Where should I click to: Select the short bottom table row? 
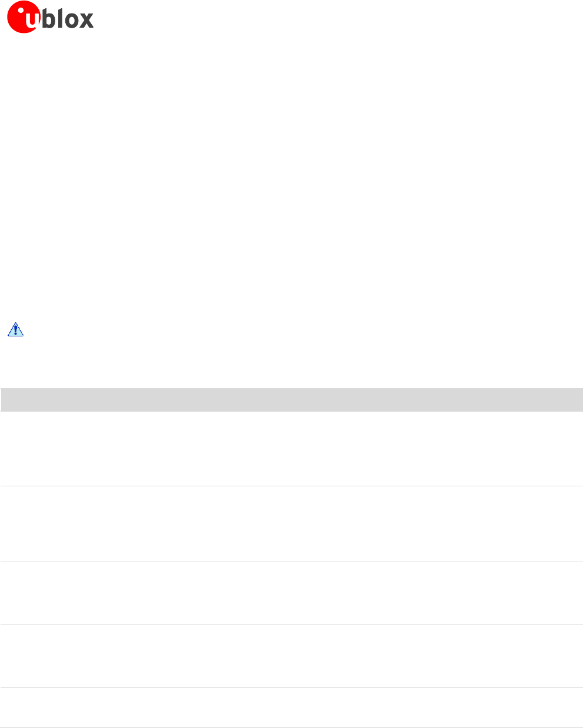click(x=291, y=708)
